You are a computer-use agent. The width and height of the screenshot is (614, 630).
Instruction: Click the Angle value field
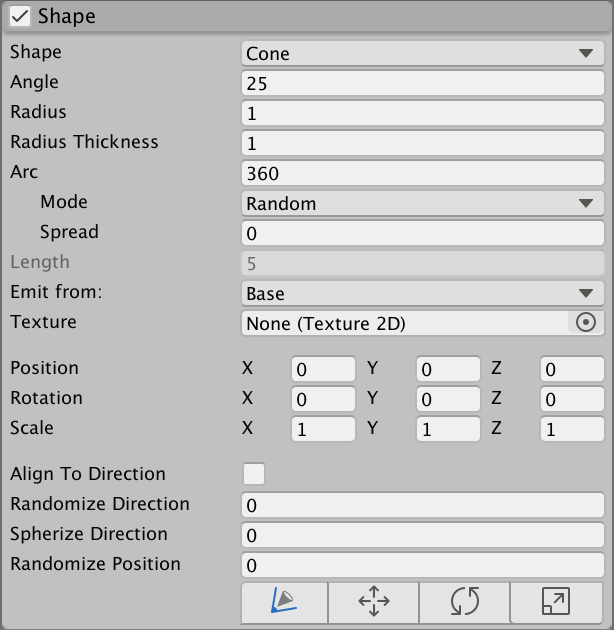(422, 84)
